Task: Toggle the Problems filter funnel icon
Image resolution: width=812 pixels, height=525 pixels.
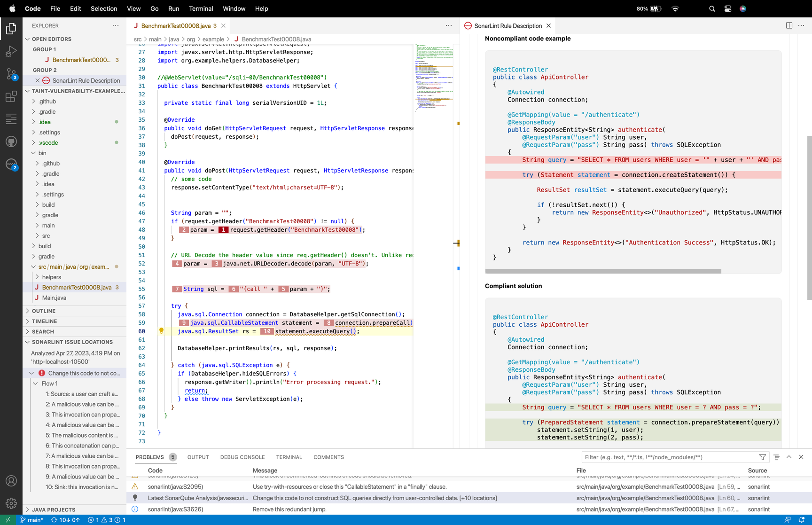Action: pyautogui.click(x=762, y=457)
